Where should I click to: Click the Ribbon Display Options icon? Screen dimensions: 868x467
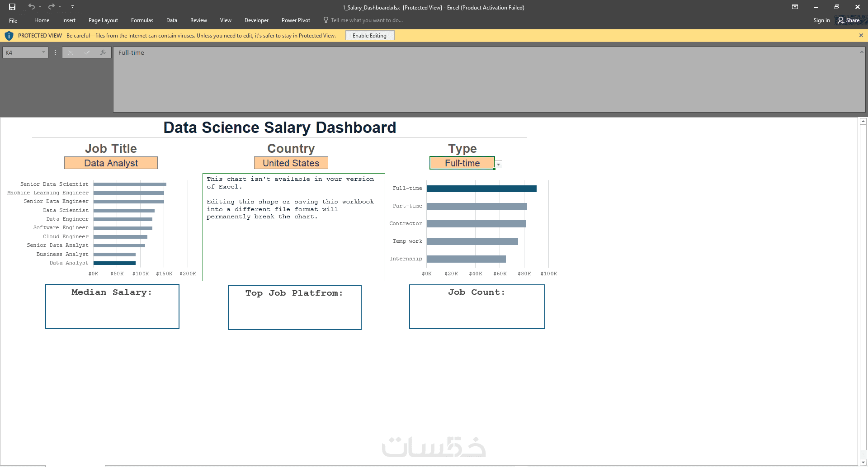coord(795,7)
